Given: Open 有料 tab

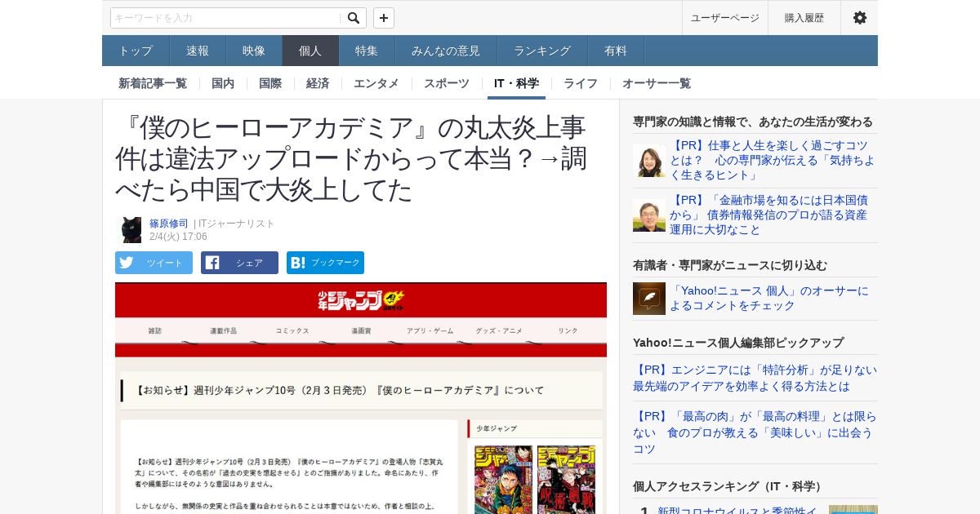Looking at the screenshot, I should click(616, 51).
